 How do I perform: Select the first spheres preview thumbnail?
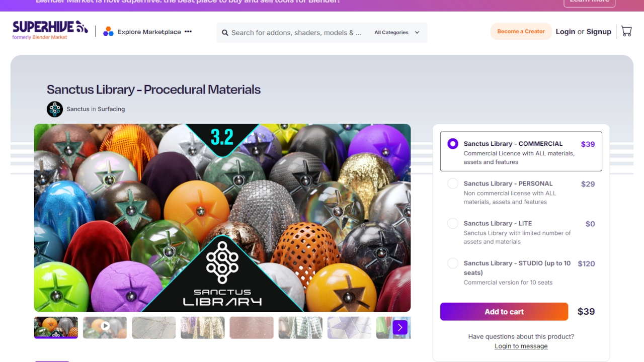click(56, 327)
